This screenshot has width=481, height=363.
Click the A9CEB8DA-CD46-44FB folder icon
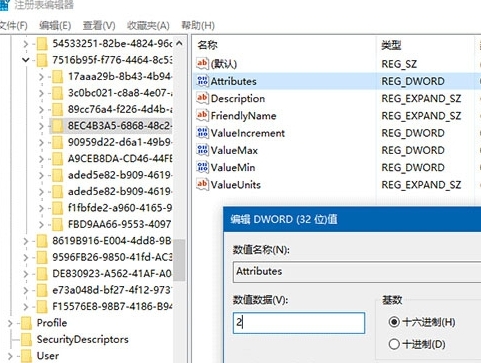[57, 159]
